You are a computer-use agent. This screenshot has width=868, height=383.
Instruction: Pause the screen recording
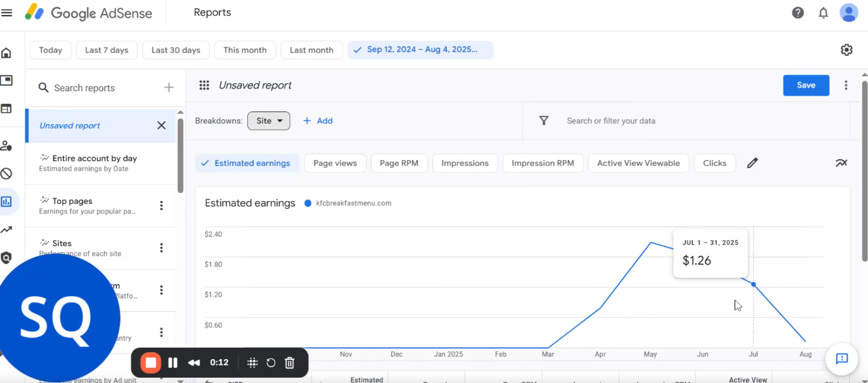[173, 363]
